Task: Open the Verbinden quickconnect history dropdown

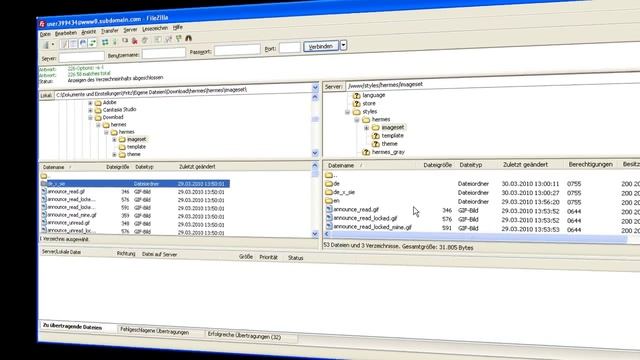Action: tap(344, 46)
